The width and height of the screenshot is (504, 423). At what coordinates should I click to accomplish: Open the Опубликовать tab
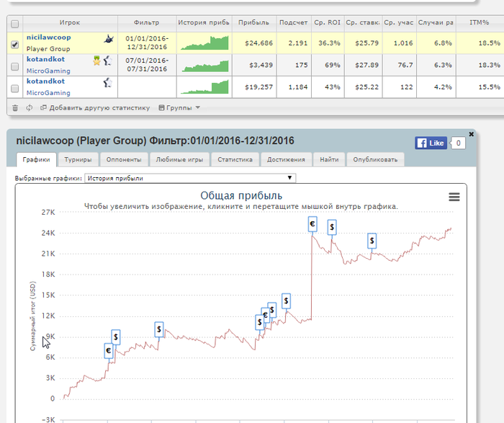click(375, 159)
